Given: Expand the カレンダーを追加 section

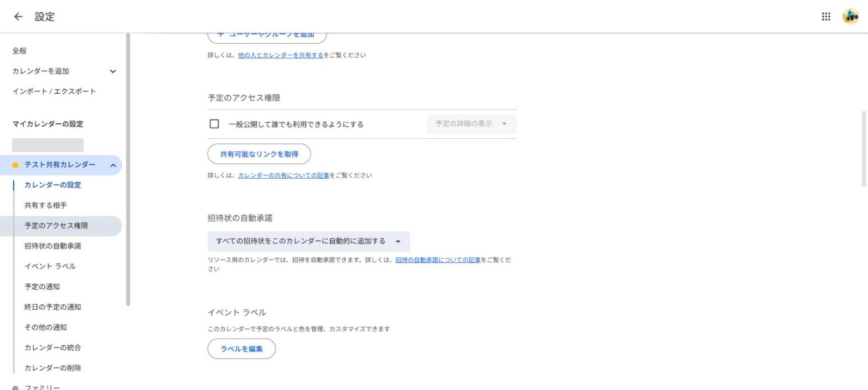Looking at the screenshot, I should (x=113, y=71).
